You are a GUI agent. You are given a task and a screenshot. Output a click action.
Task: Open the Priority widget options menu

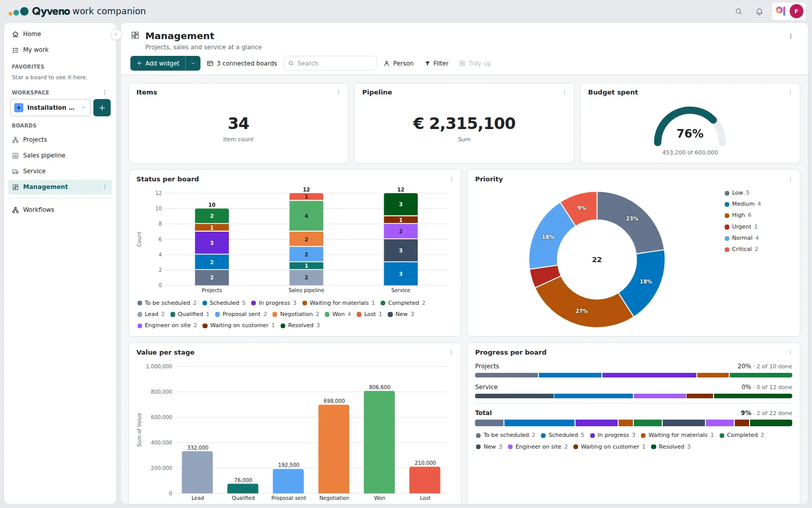coord(790,179)
